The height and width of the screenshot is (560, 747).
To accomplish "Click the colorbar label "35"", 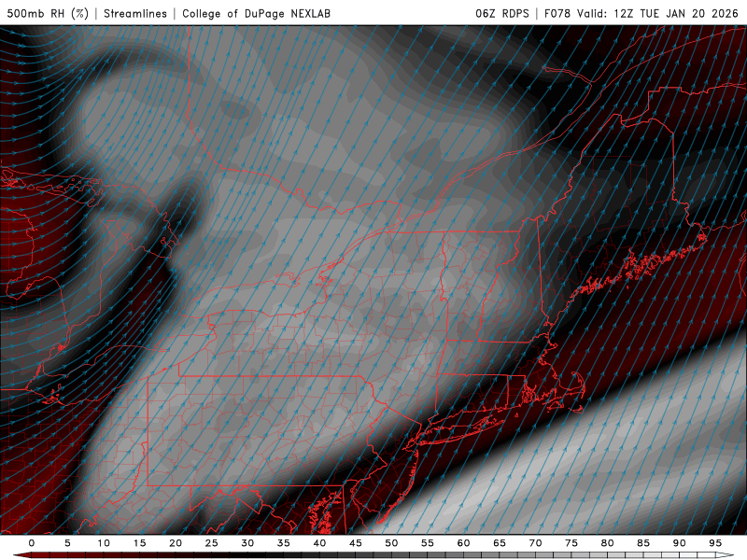I will 283,543.
